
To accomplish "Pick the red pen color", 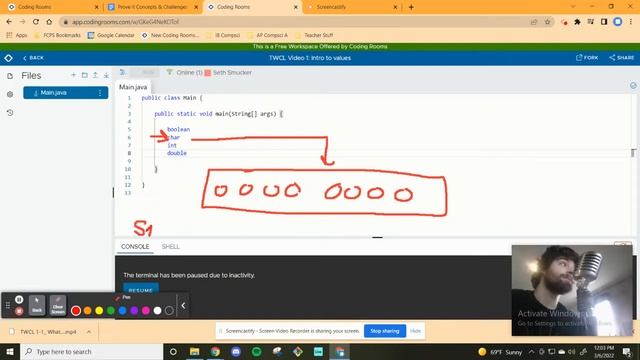I will (x=76, y=311).
